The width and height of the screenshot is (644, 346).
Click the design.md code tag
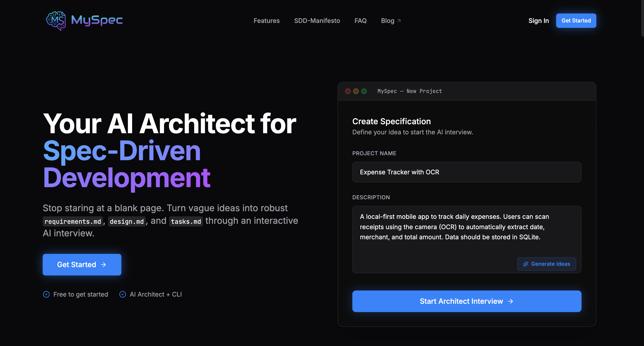click(127, 221)
